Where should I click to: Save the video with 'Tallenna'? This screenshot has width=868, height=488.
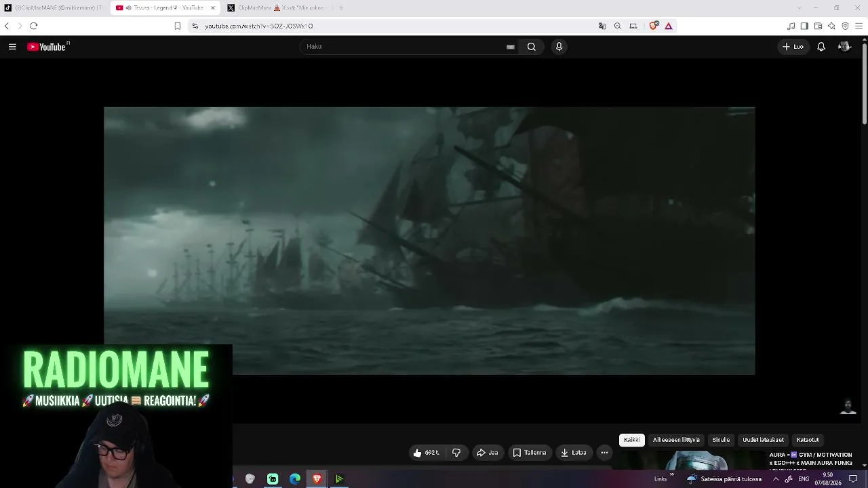(530, 453)
